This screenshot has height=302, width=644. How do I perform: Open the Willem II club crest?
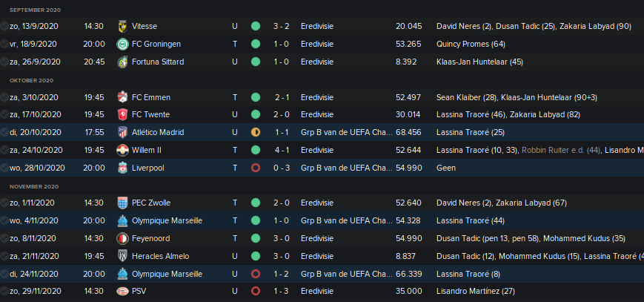pos(122,150)
